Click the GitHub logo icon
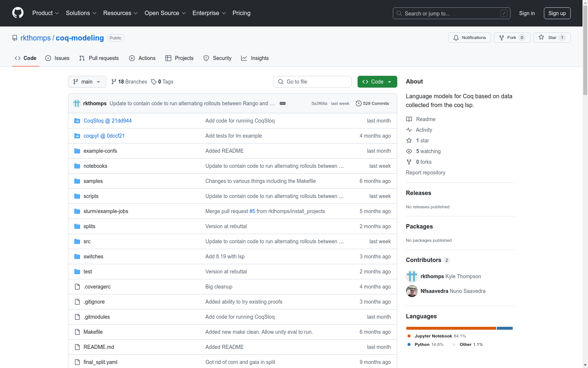The width and height of the screenshot is (588, 368). tap(18, 13)
